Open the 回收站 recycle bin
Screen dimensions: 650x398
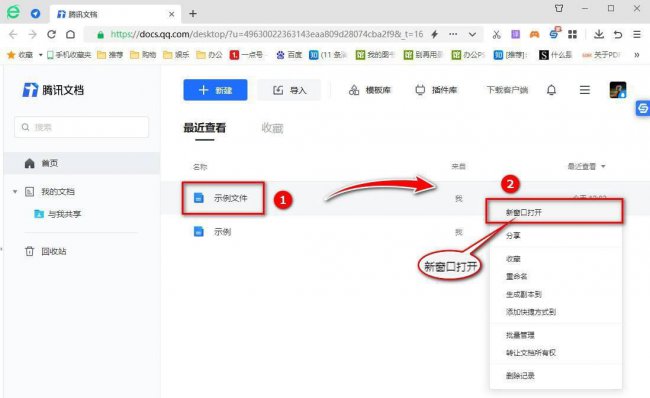coord(46,251)
